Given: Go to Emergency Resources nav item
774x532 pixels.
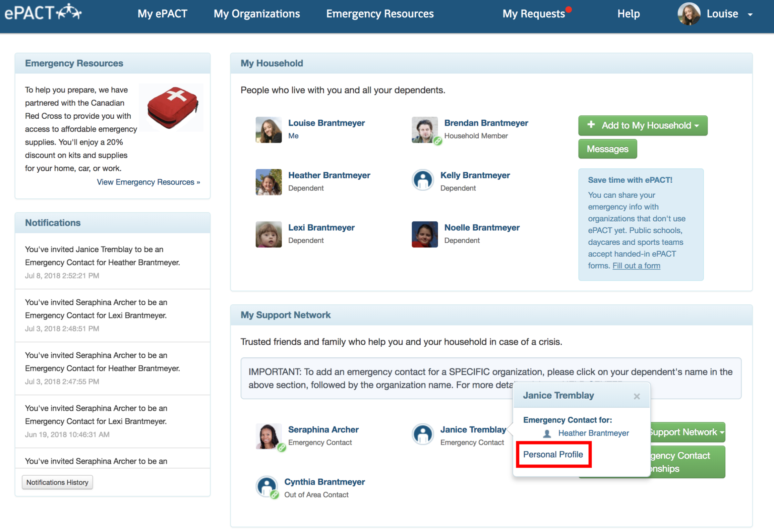Looking at the screenshot, I should pos(380,14).
